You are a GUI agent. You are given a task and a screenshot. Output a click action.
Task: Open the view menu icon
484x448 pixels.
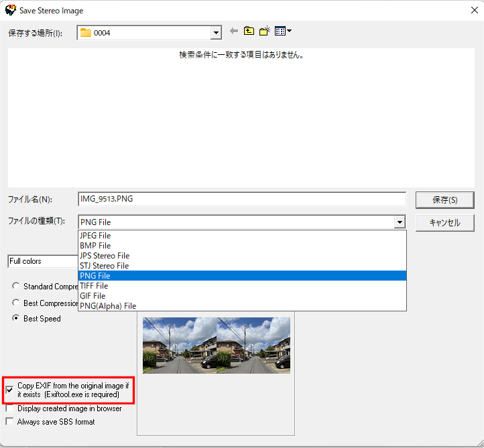pyautogui.click(x=283, y=31)
